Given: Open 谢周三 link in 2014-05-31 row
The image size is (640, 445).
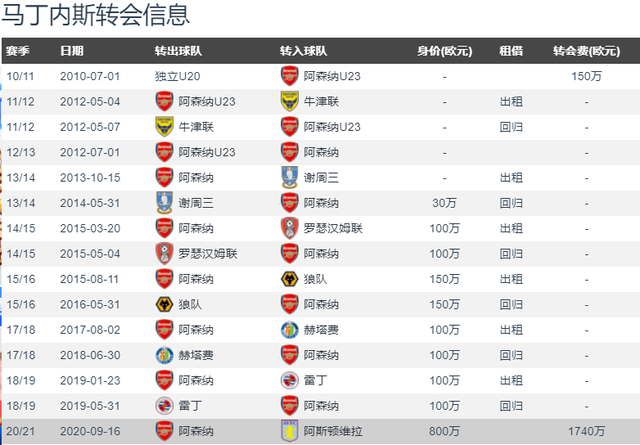Looking at the screenshot, I should [x=196, y=203].
